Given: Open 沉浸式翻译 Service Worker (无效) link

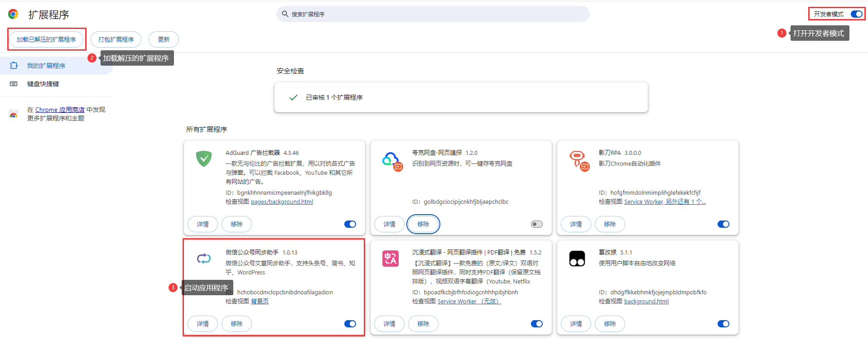Looking at the screenshot, I should point(469,301).
